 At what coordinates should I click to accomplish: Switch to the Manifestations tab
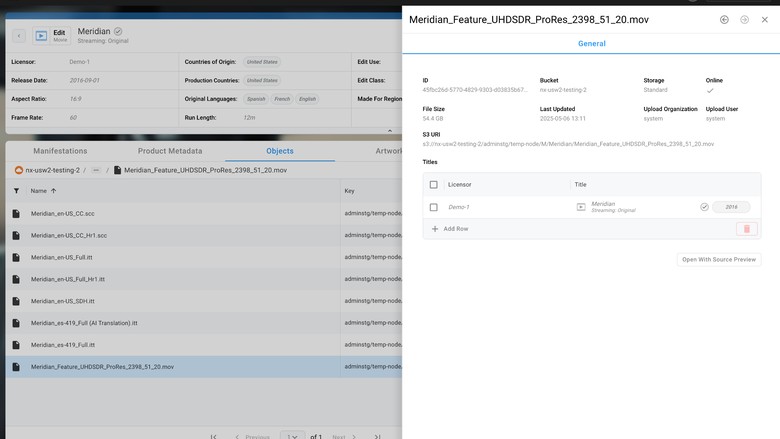(60, 151)
